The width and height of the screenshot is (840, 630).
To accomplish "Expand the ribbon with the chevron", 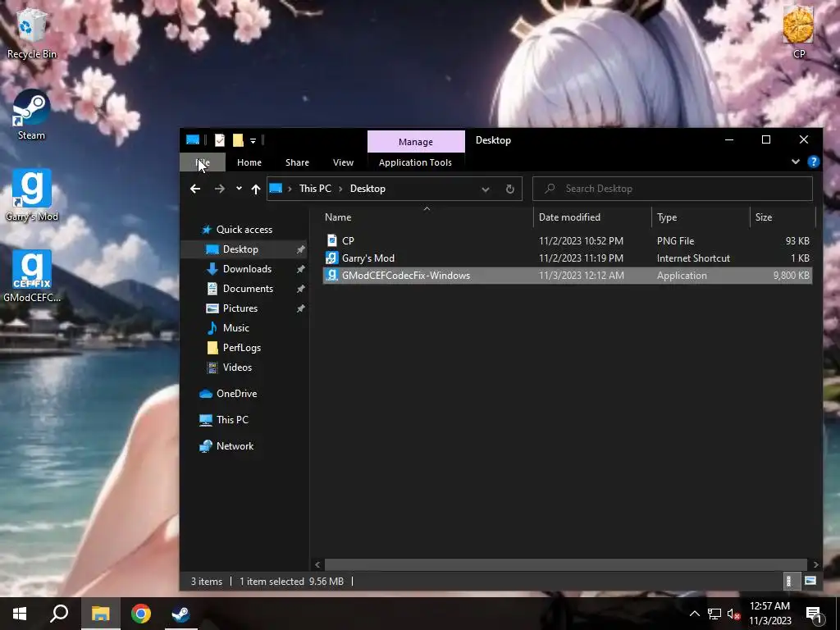I will point(796,162).
